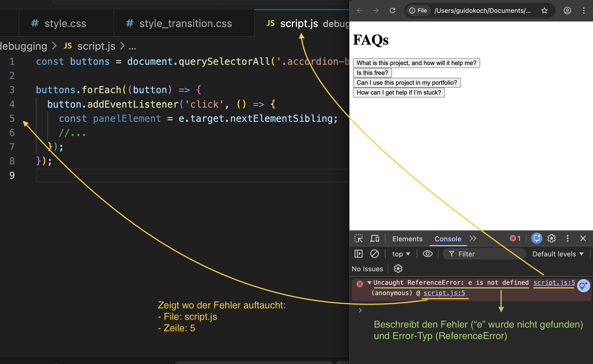Click the live expression eye icon

click(x=427, y=254)
